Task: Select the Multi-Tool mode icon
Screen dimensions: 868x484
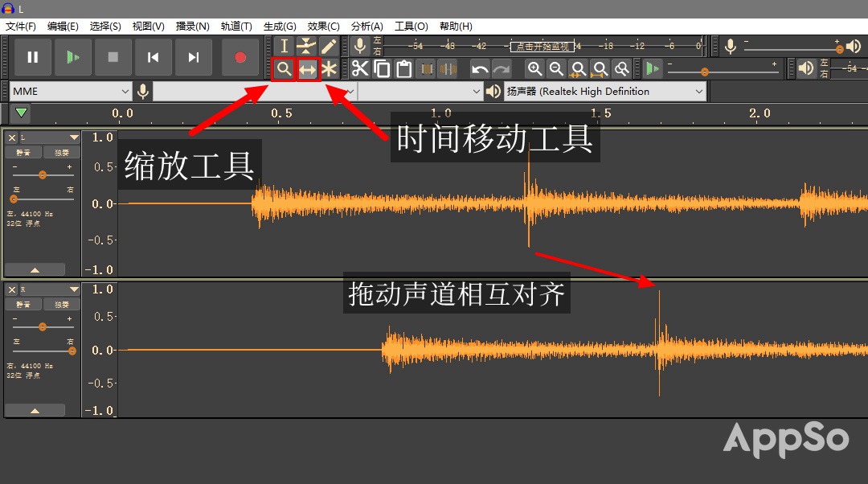Action: [329, 69]
